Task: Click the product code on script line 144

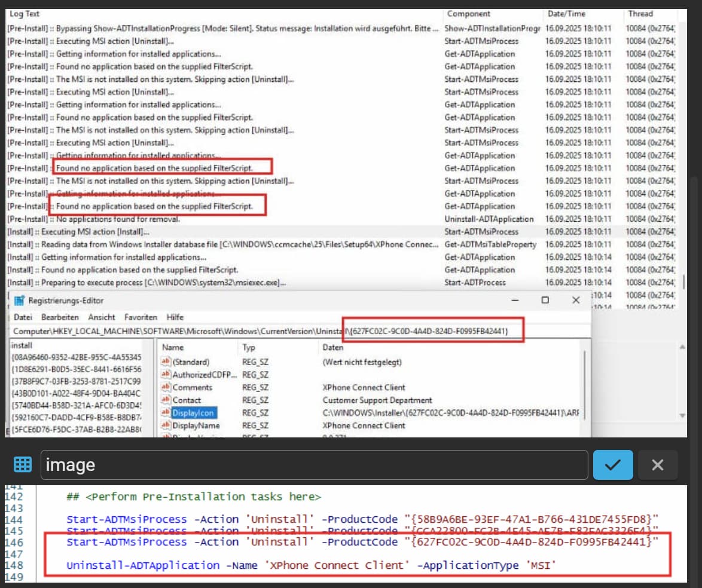Action: 532,519
